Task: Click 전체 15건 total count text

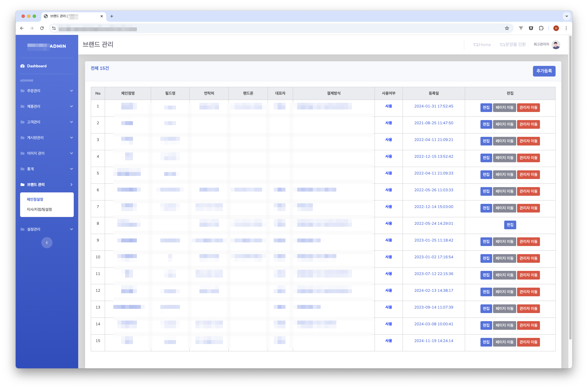Action: click(100, 68)
